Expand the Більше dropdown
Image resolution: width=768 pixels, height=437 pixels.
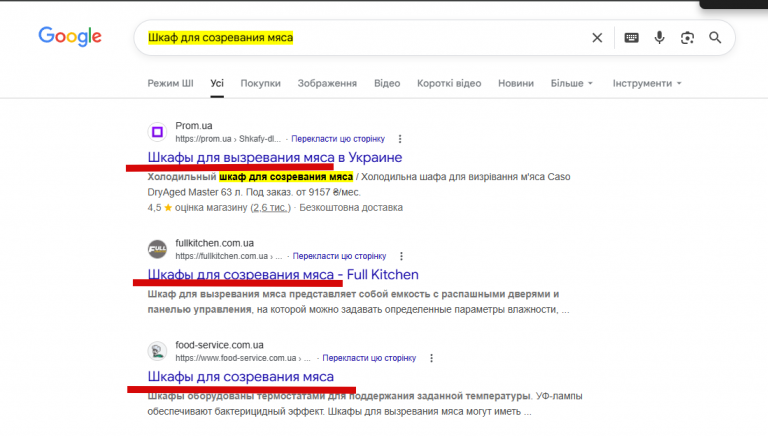coord(572,83)
